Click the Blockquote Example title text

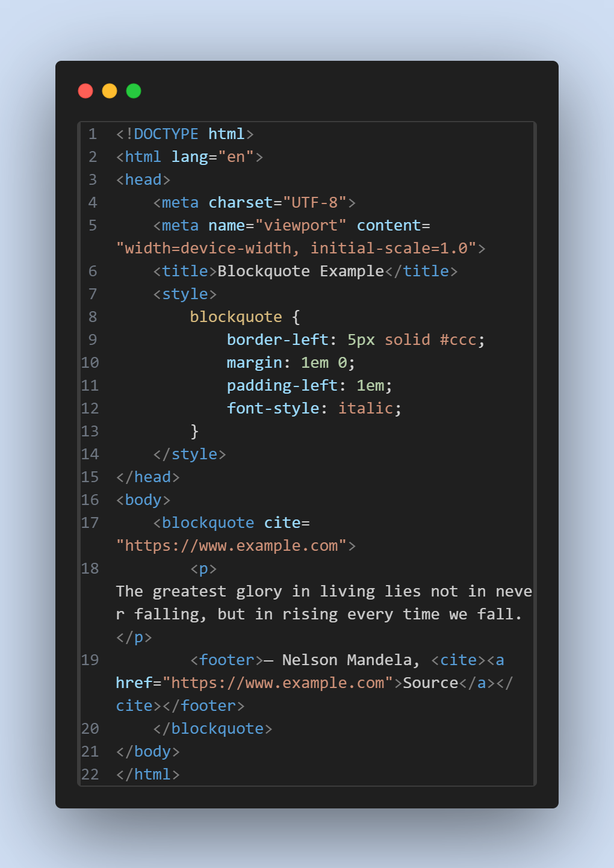click(300, 271)
